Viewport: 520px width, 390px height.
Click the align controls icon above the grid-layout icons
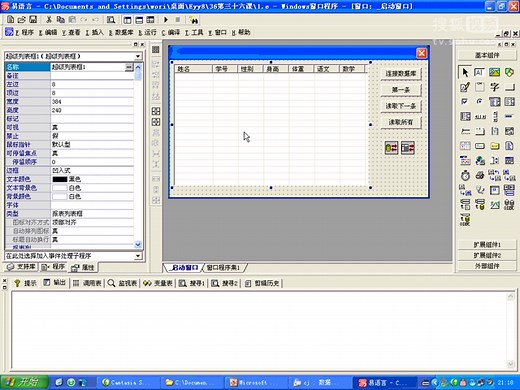(156, 50)
